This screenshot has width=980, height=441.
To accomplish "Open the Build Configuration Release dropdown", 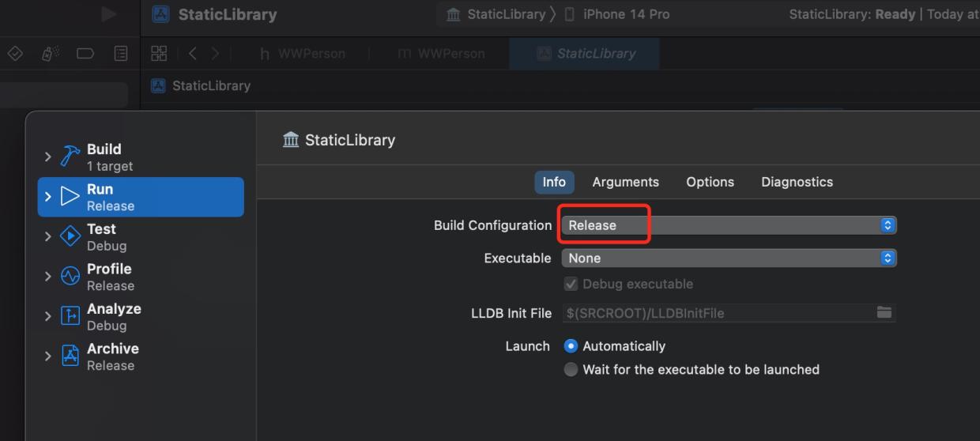I will [729, 225].
